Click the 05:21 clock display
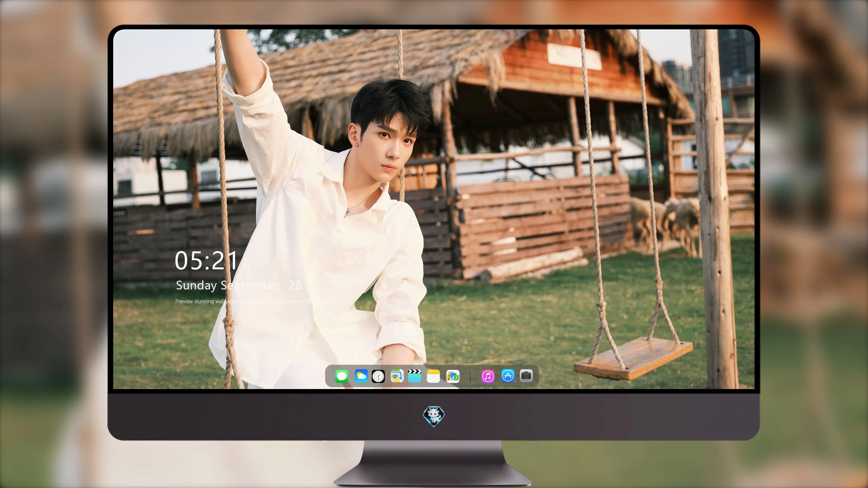The width and height of the screenshot is (868, 488). pos(206,260)
